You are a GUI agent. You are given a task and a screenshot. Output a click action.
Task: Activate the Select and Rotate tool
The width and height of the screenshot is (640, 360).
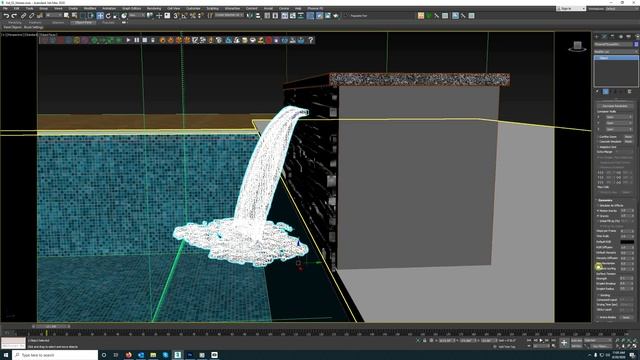point(108,16)
